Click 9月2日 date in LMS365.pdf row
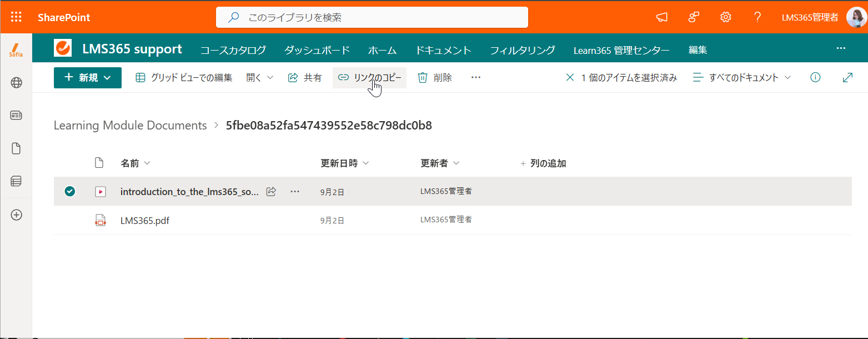Image resolution: width=868 pixels, height=339 pixels. [332, 221]
